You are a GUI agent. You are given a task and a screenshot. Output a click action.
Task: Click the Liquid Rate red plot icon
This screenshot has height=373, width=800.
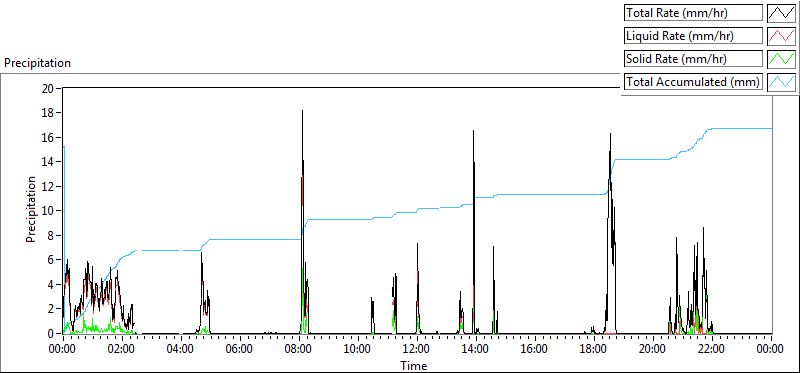782,36
